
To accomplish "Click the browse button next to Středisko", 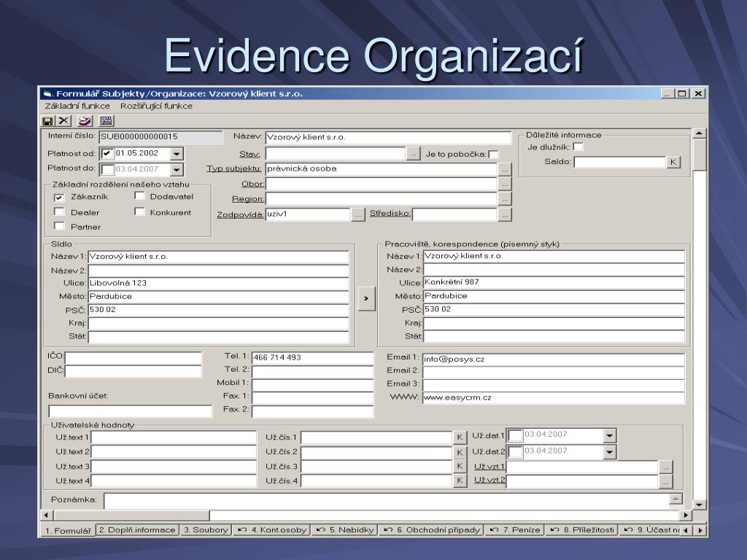I will click(505, 215).
